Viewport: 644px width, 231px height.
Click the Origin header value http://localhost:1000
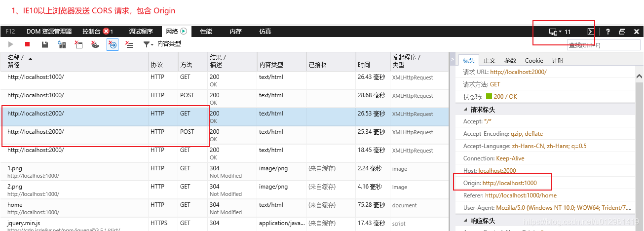(510, 183)
